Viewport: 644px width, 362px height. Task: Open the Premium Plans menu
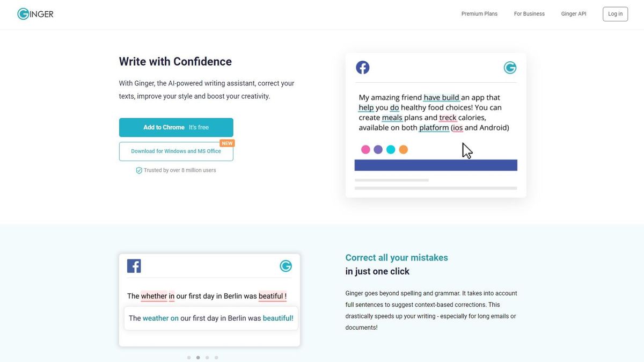coord(479,13)
